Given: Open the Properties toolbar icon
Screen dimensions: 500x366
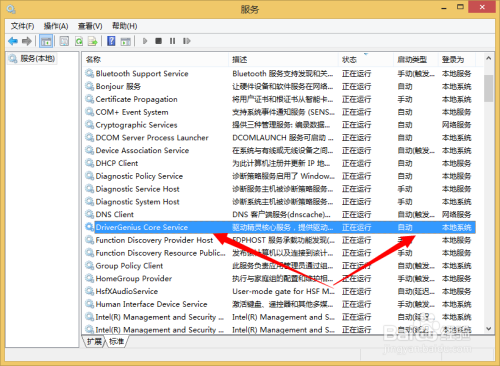Looking at the screenshot, I should (x=64, y=41).
